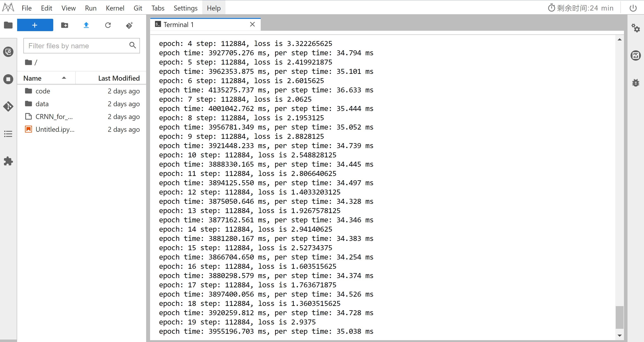Click the Last Modified time for Untitled.ipynb
The image size is (644, 342).
[124, 129]
